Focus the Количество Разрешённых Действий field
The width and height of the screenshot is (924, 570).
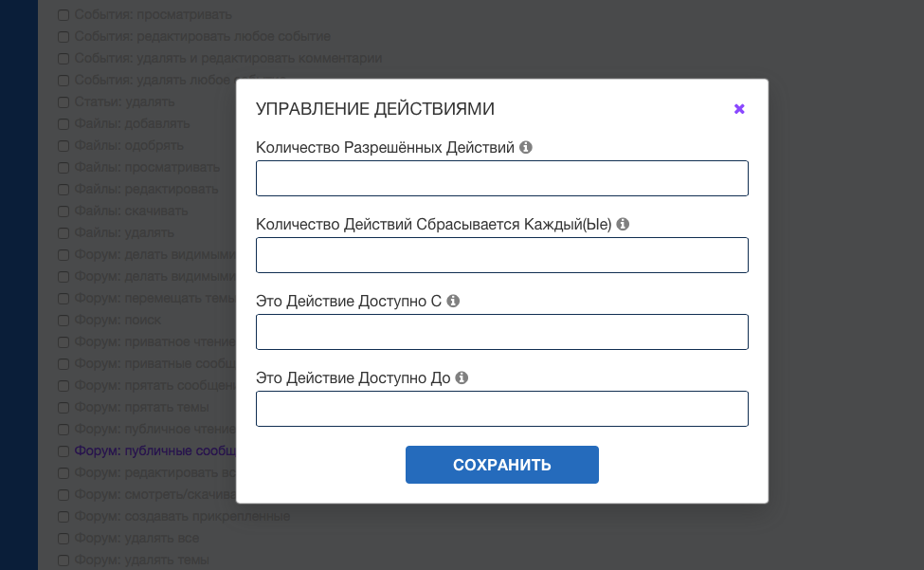coord(501,178)
